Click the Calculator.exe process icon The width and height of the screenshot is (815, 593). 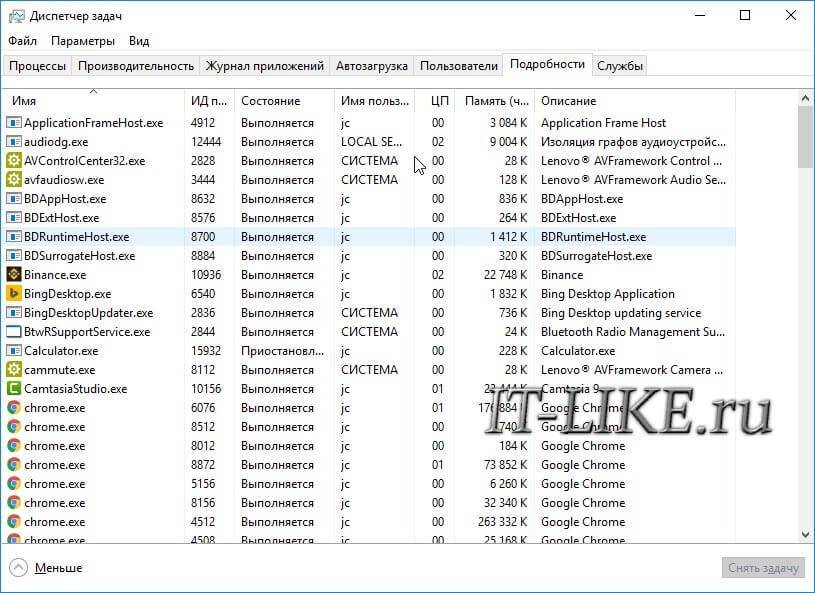click(14, 351)
